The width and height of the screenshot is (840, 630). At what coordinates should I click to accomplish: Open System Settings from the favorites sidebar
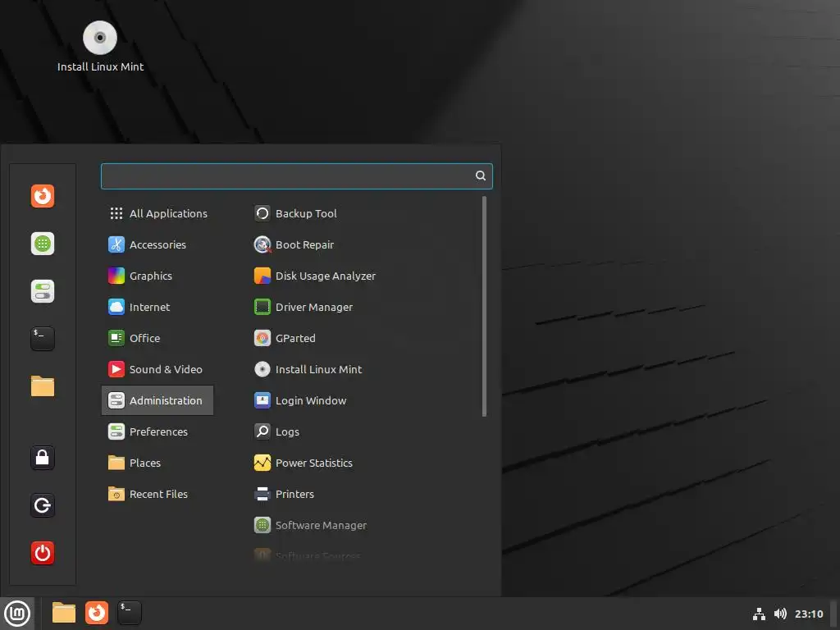(43, 291)
